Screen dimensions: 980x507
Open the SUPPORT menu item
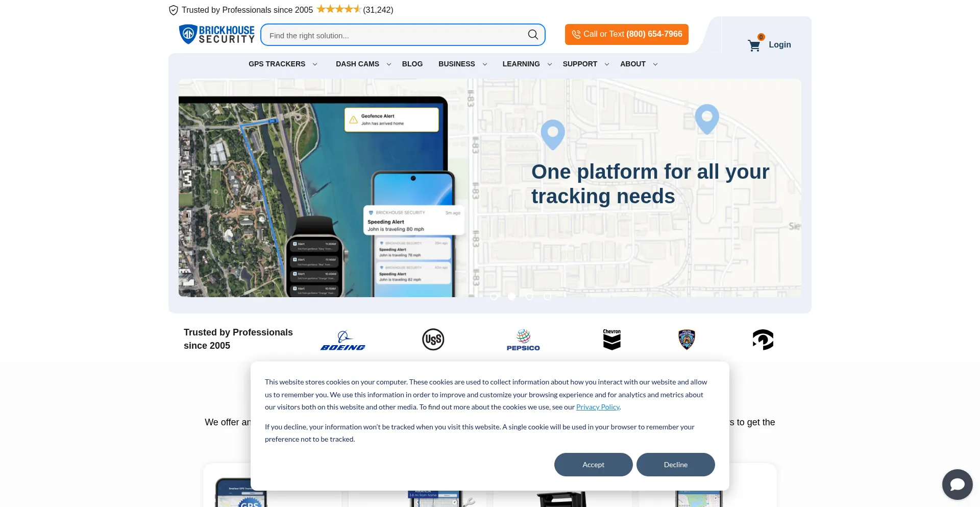pos(580,64)
